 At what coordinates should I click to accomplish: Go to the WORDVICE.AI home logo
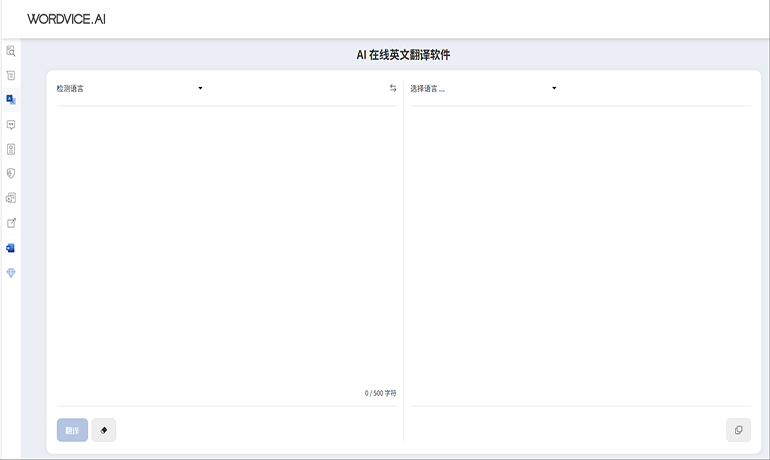[66, 19]
